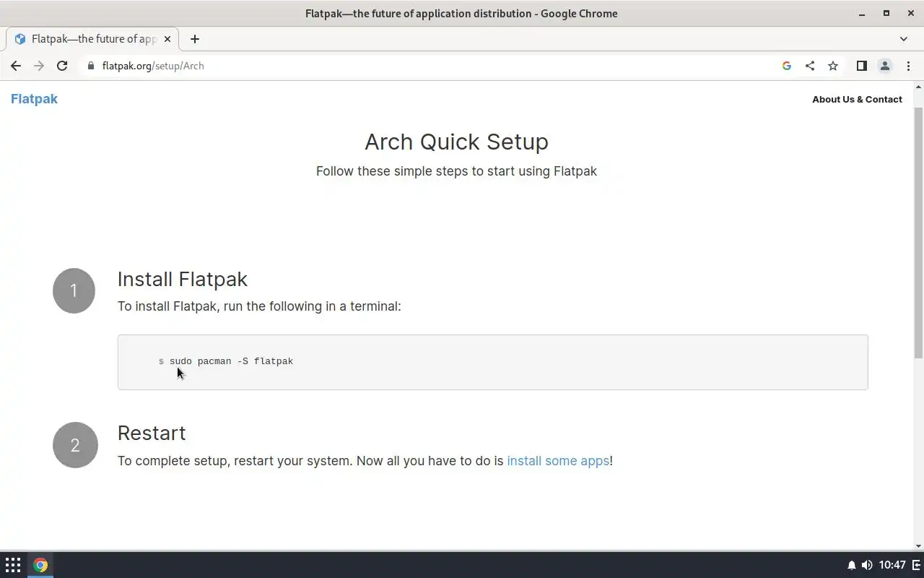Toggle the browser side panel

[x=861, y=66]
